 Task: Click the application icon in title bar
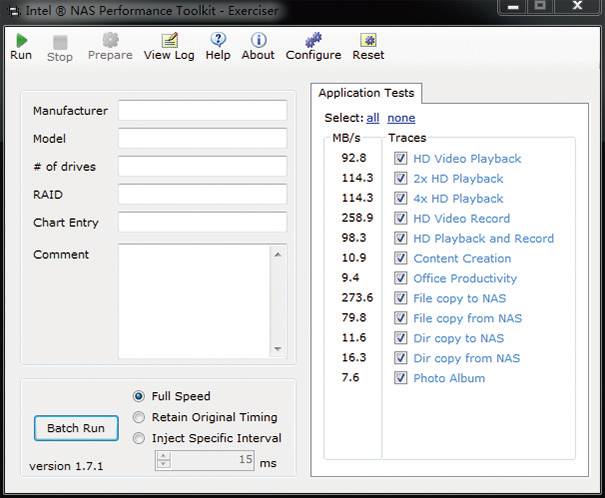(14, 11)
